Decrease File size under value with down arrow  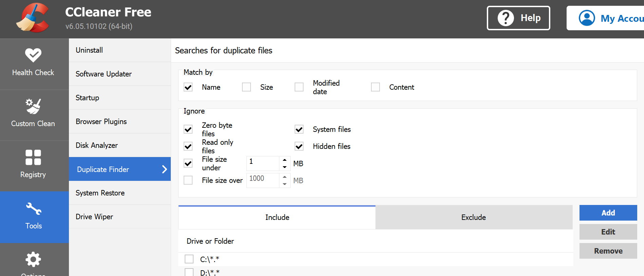tap(284, 167)
